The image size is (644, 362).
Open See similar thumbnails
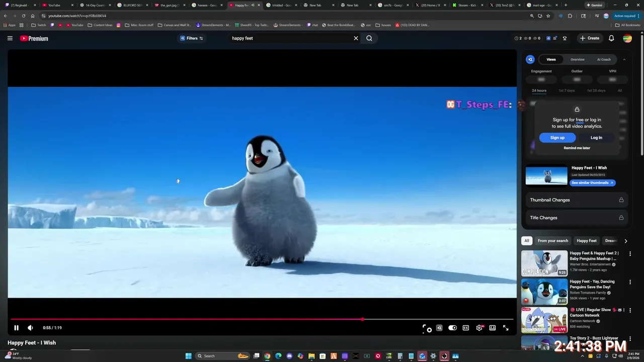pos(593,183)
